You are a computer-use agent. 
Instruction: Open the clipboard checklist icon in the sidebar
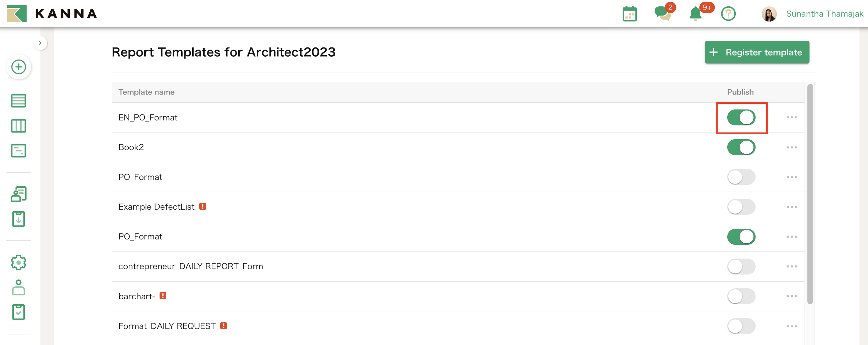[18, 312]
